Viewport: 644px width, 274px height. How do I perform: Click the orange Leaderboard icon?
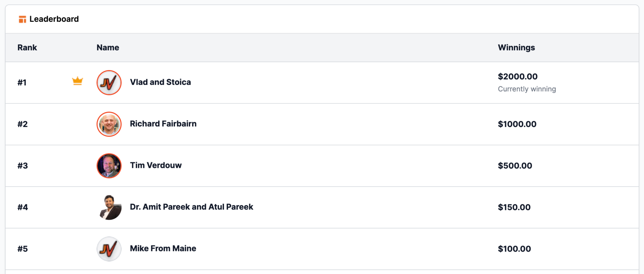coord(22,19)
